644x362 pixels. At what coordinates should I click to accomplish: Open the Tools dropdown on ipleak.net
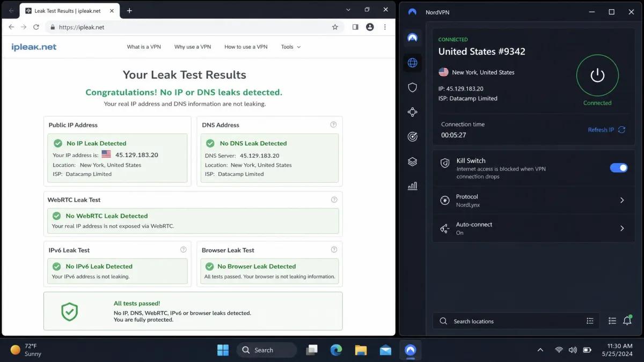tap(290, 47)
